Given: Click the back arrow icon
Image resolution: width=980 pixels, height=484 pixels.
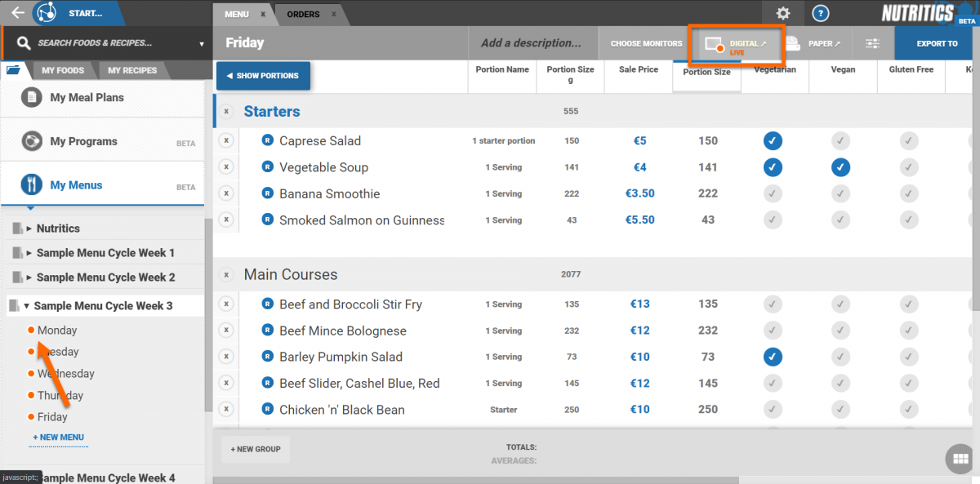Looking at the screenshot, I should point(17,13).
